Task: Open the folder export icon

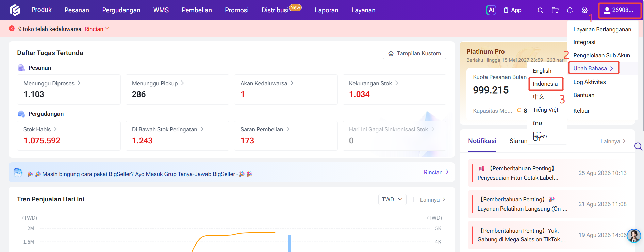Action: [555, 10]
